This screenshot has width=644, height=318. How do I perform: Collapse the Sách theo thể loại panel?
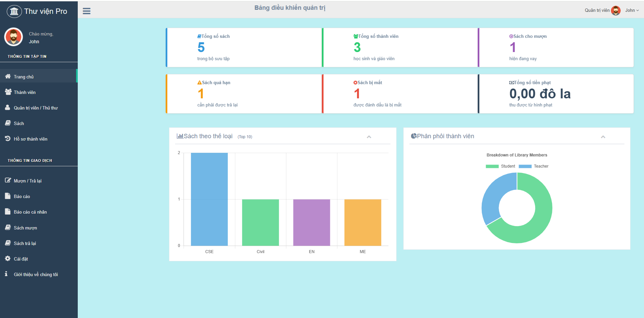point(369,137)
